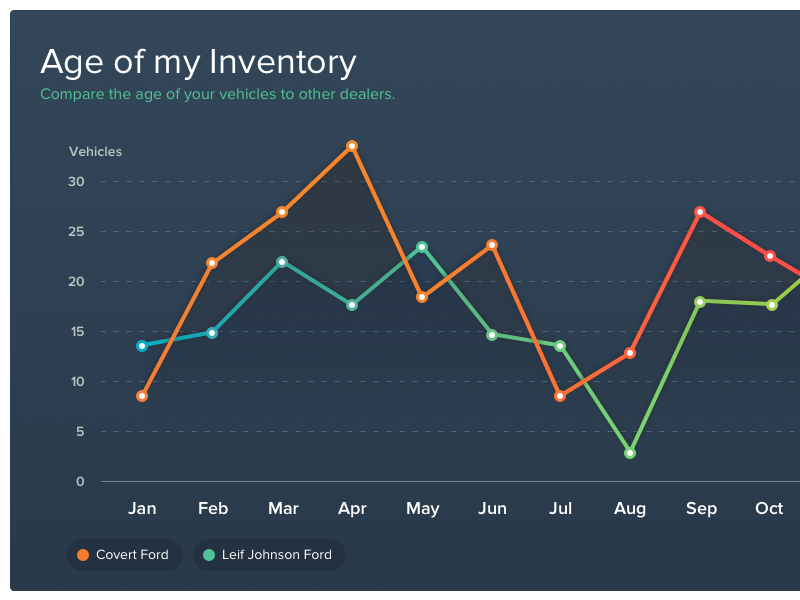Select the Aug month axis label
Image resolution: width=800 pixels, height=600 pixels.
[x=630, y=509]
